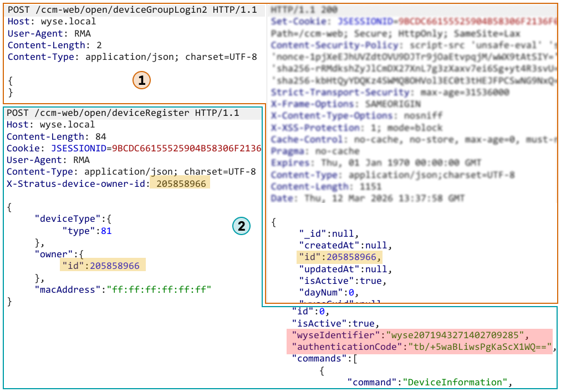The image size is (561, 392).
Task: Select the POST deviceRegister request line
Action: (x=123, y=113)
